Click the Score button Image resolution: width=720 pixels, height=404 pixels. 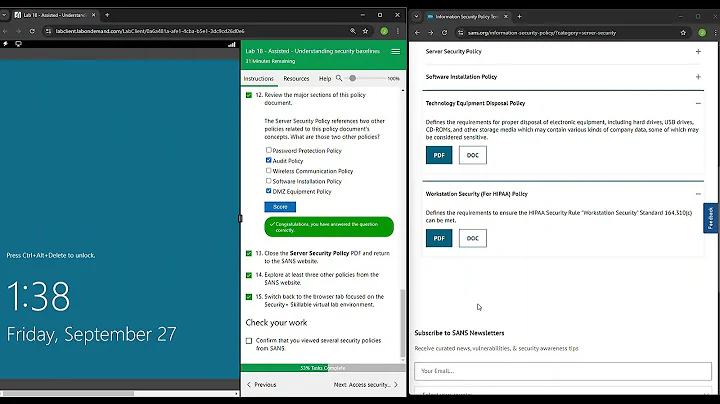pos(280,207)
